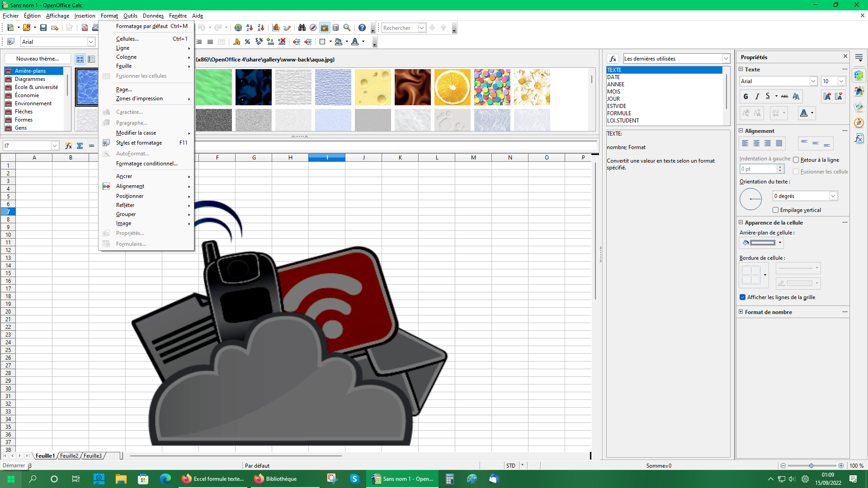Open the sidebar Gallery icon

(859, 107)
